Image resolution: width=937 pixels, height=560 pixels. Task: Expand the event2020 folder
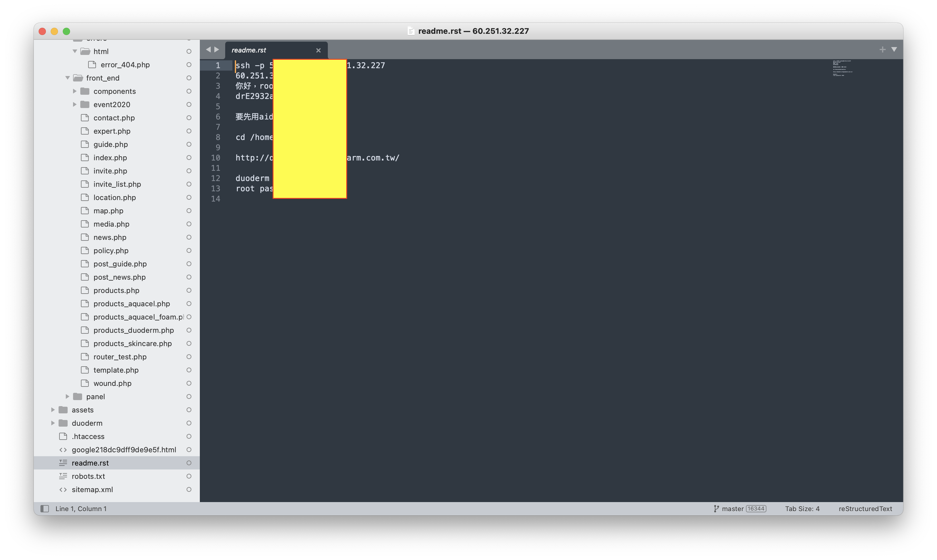pyautogui.click(x=75, y=104)
